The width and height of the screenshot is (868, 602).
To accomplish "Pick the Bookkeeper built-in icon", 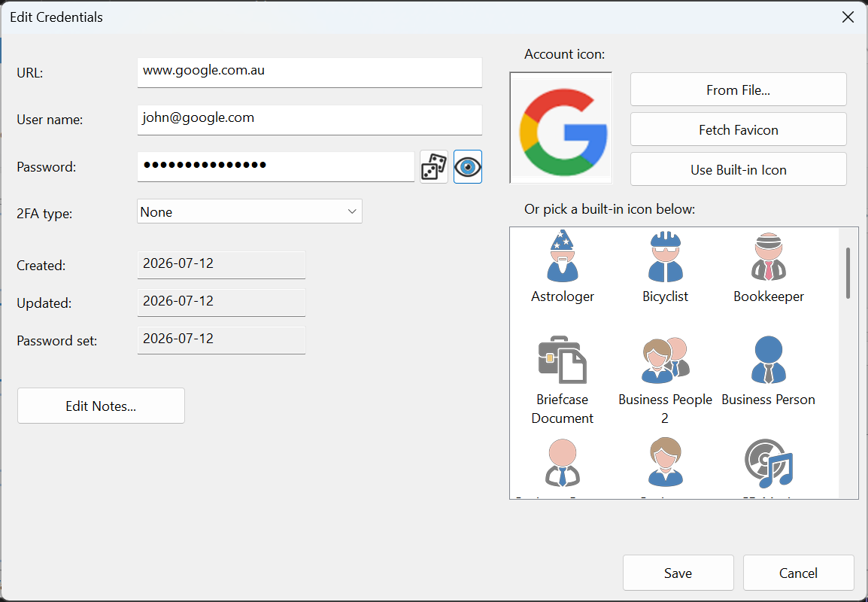I will pos(769,257).
